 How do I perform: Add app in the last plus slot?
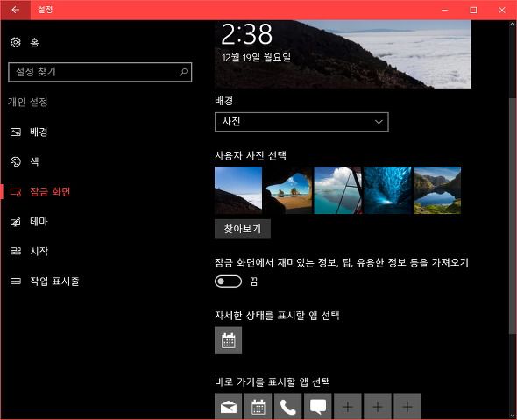tap(407, 407)
